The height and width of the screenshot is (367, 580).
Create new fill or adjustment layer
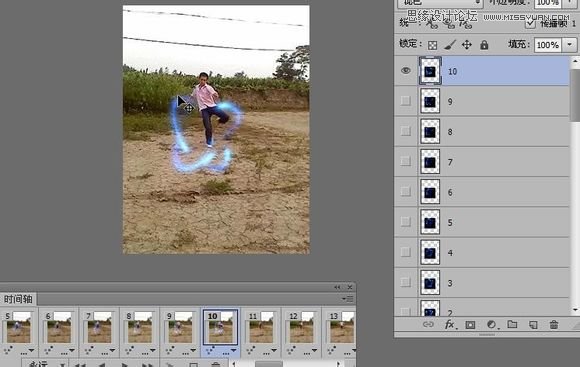[492, 324]
